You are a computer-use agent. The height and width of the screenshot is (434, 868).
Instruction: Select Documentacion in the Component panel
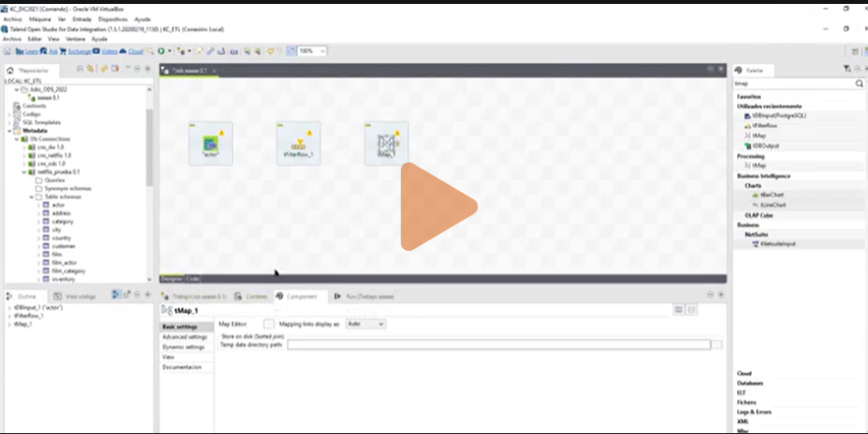click(x=182, y=367)
